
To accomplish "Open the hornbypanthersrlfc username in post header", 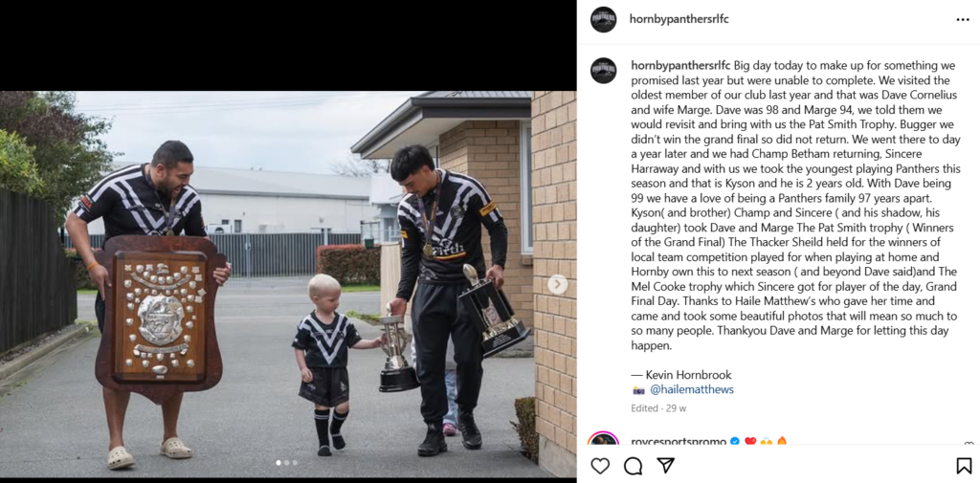I will coord(679,19).
